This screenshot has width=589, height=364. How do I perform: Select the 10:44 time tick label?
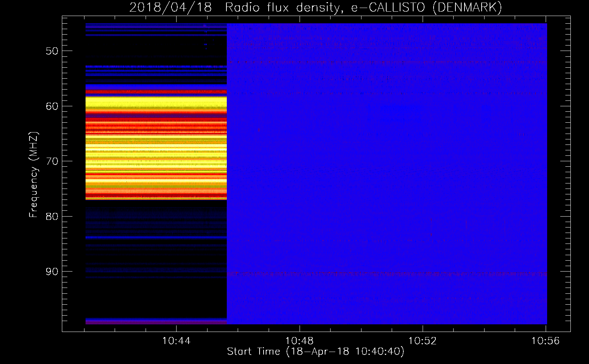point(176,341)
